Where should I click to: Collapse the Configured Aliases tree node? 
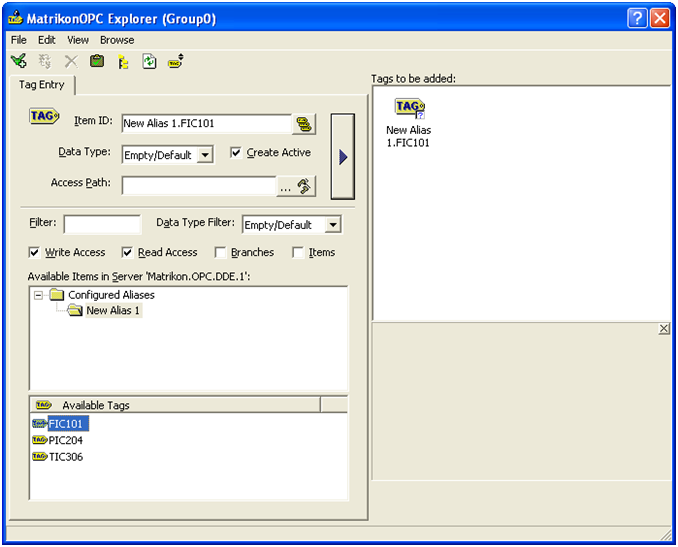38,295
